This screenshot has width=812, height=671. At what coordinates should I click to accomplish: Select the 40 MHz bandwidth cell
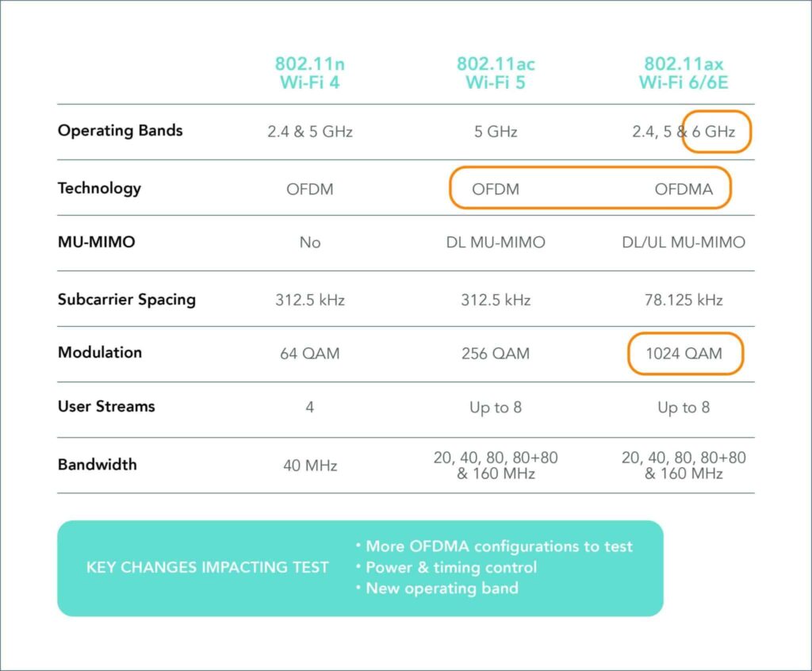[310, 466]
